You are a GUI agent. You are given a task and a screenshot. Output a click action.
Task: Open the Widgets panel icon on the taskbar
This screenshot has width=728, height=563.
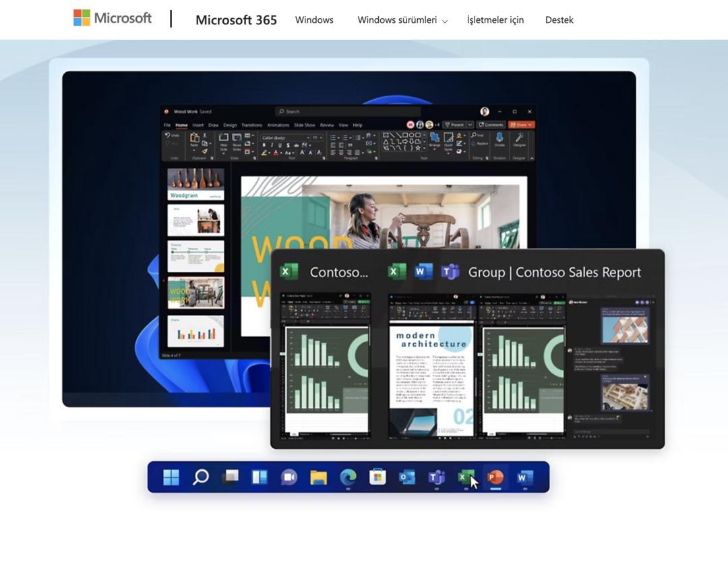pyautogui.click(x=260, y=477)
